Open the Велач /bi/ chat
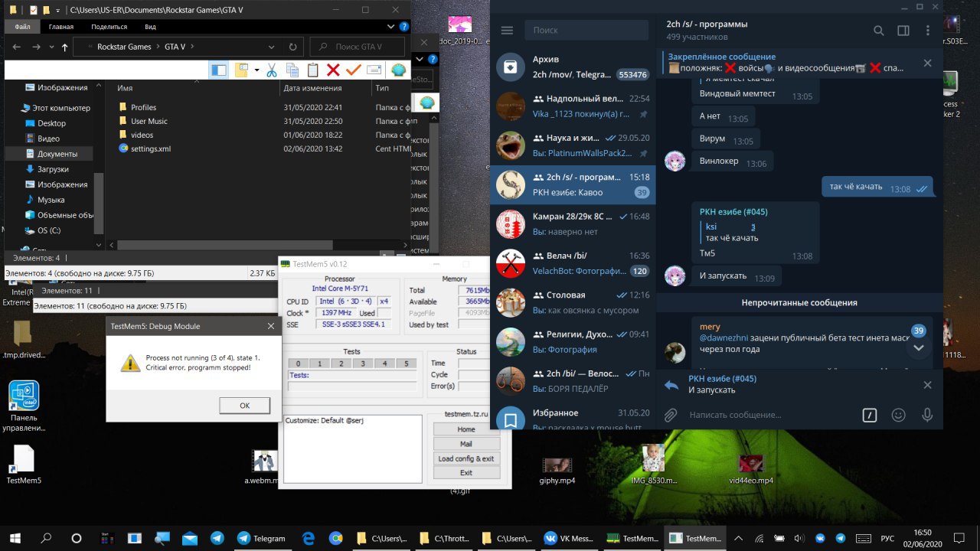 pyautogui.click(x=573, y=263)
